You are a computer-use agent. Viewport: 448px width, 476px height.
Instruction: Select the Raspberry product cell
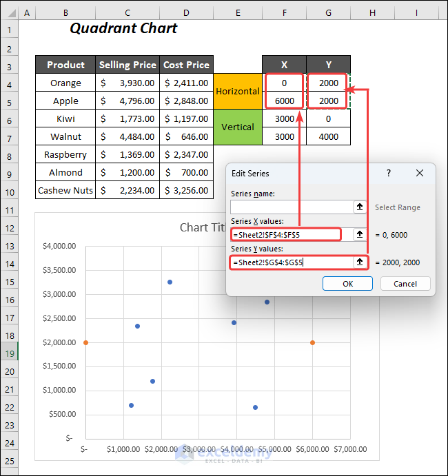click(65, 154)
